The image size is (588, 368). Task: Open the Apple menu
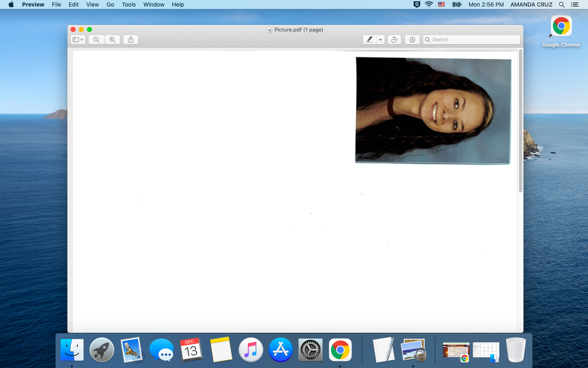(x=11, y=4)
